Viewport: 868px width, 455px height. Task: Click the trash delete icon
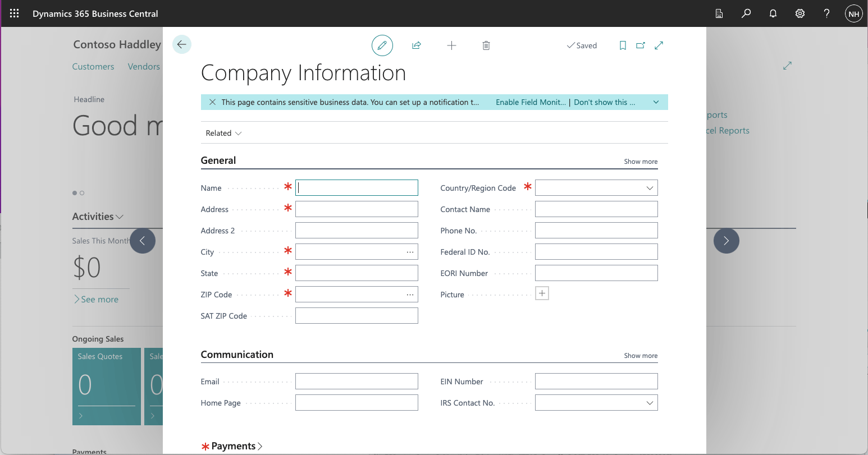point(486,45)
